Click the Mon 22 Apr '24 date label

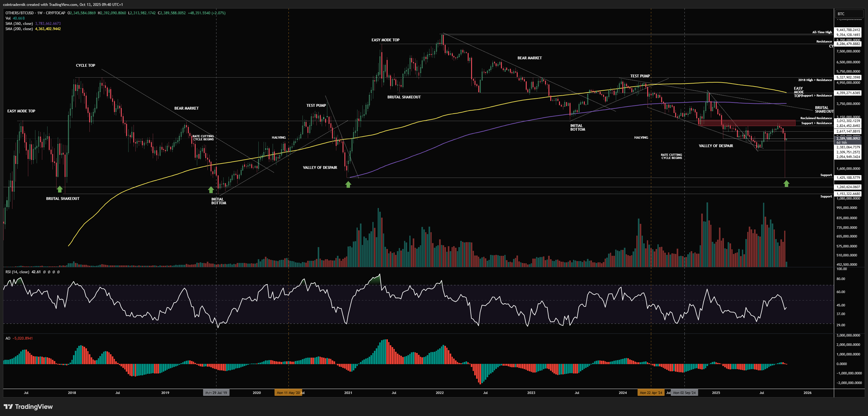point(651,393)
